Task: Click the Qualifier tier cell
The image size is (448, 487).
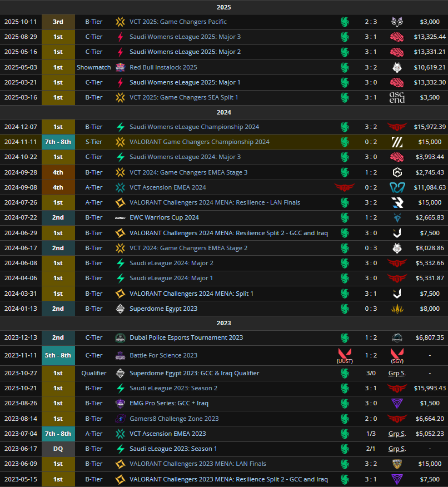Action: (94, 373)
